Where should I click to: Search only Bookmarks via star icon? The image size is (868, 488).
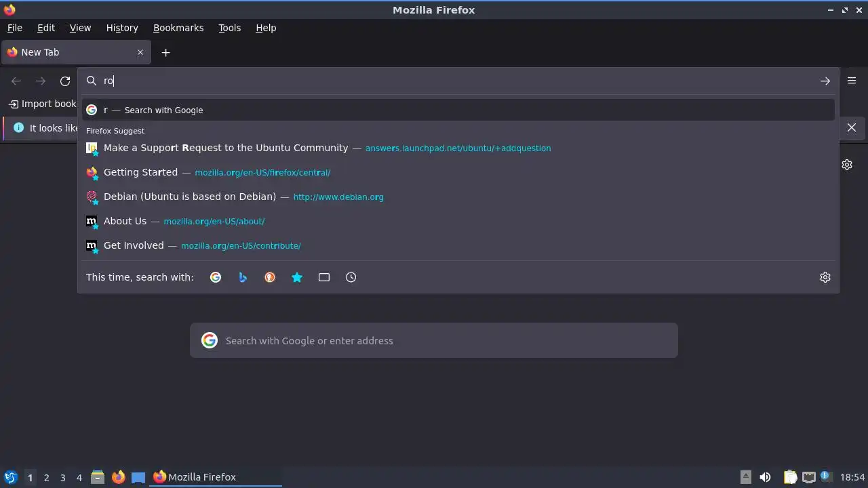pyautogui.click(x=297, y=277)
